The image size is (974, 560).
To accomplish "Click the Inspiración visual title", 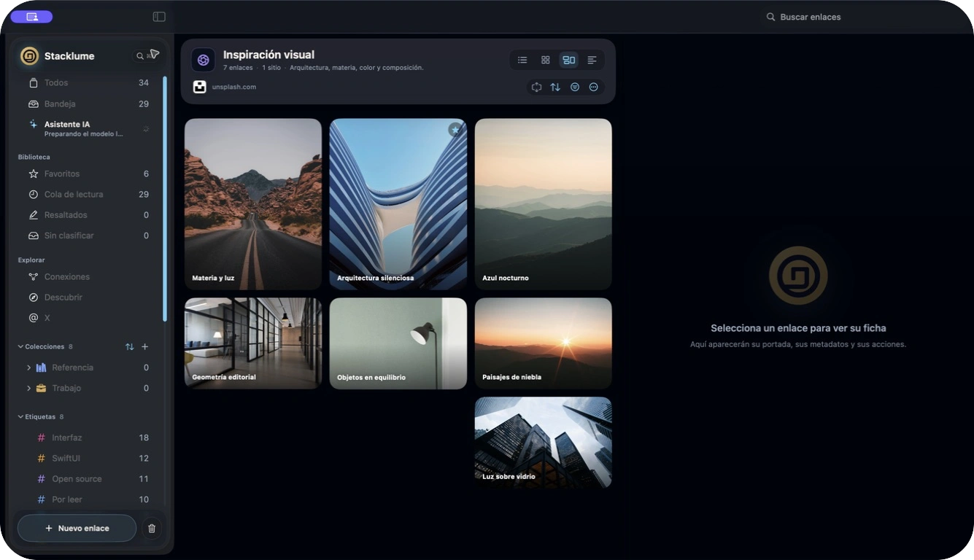I will [268, 55].
